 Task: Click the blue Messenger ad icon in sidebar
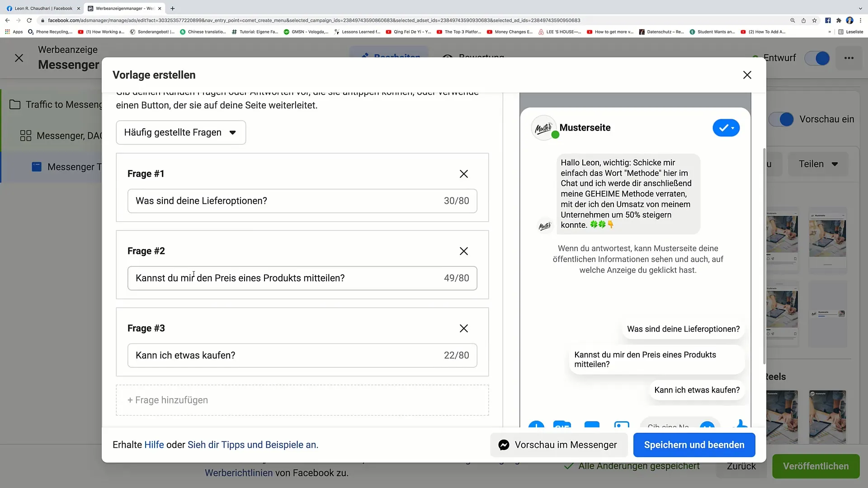click(37, 167)
